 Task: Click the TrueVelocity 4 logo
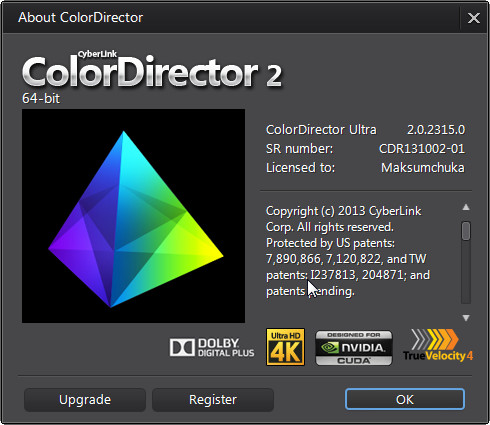coord(438,345)
